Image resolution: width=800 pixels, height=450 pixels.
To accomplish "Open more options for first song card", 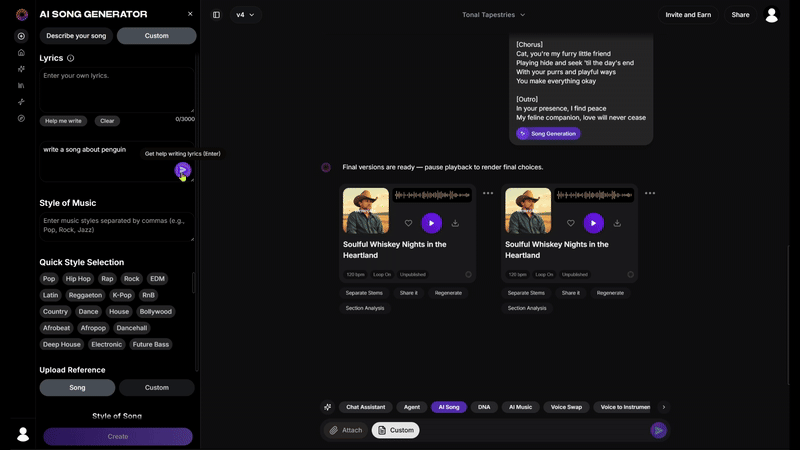I will [x=488, y=193].
